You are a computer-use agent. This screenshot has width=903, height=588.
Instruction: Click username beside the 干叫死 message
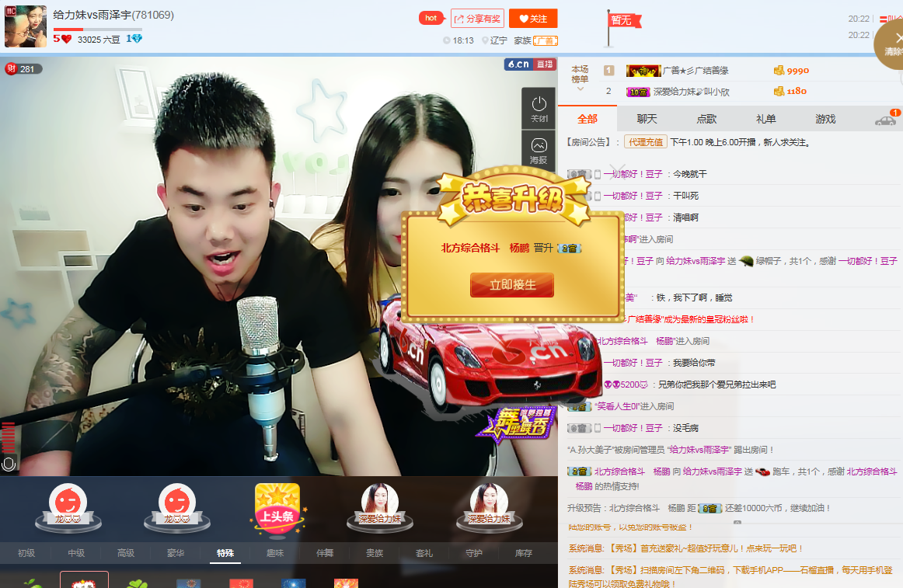(633, 196)
